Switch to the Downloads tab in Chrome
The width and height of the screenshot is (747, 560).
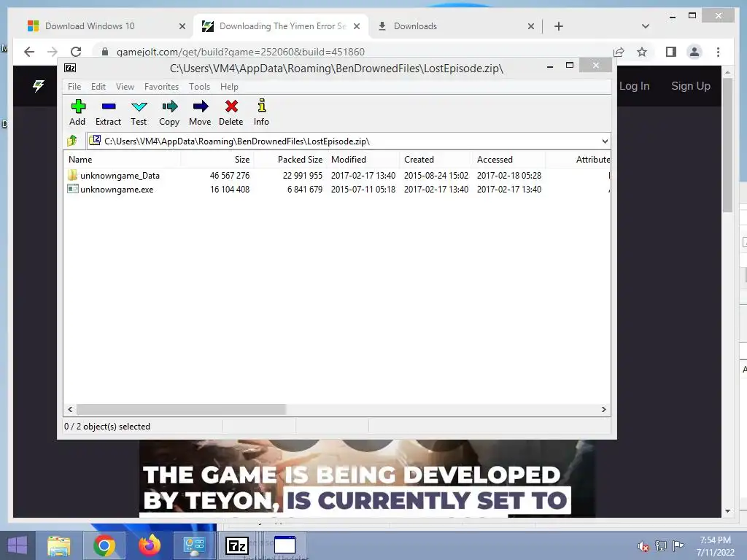[x=454, y=26]
